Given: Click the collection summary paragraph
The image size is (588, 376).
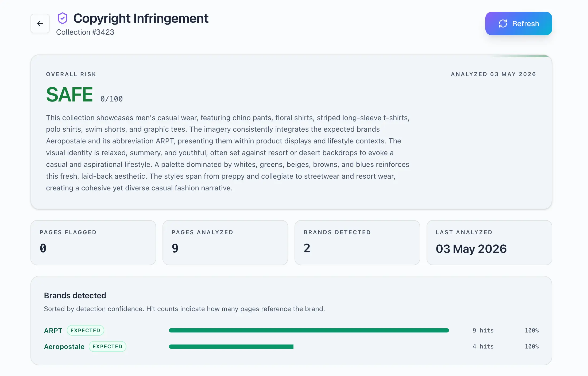Looking at the screenshot, I should (x=228, y=153).
